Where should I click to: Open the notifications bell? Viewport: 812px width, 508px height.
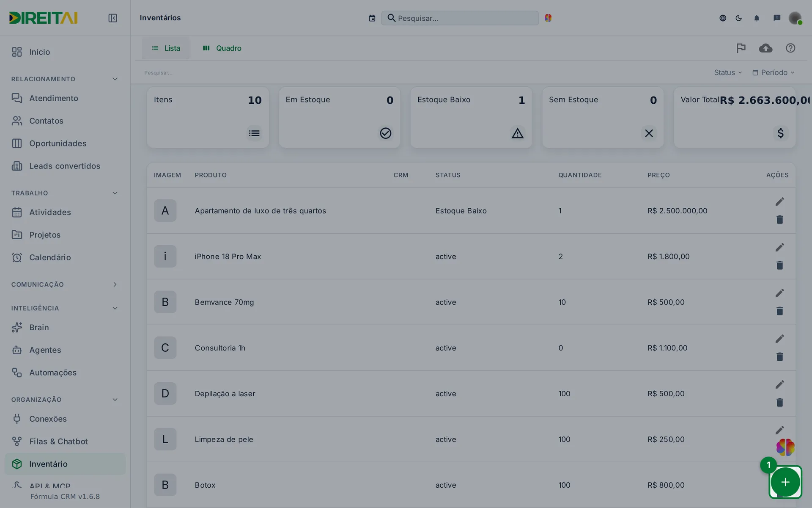pyautogui.click(x=757, y=18)
